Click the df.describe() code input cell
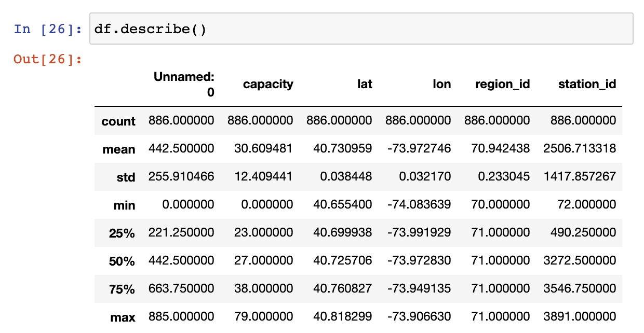 click(x=361, y=29)
